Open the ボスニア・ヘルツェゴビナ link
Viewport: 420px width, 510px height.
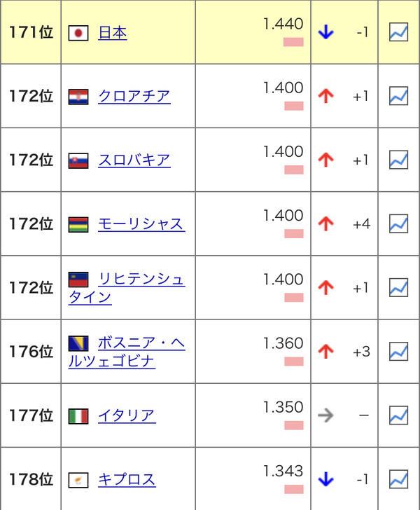coord(141,344)
